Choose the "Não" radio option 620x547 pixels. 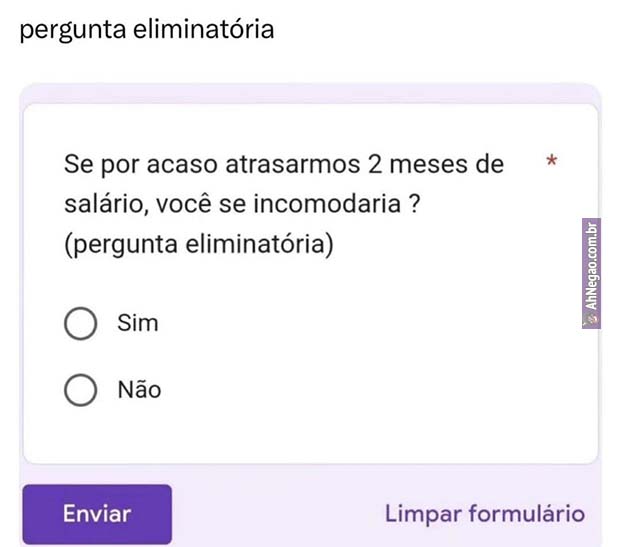click(x=80, y=390)
